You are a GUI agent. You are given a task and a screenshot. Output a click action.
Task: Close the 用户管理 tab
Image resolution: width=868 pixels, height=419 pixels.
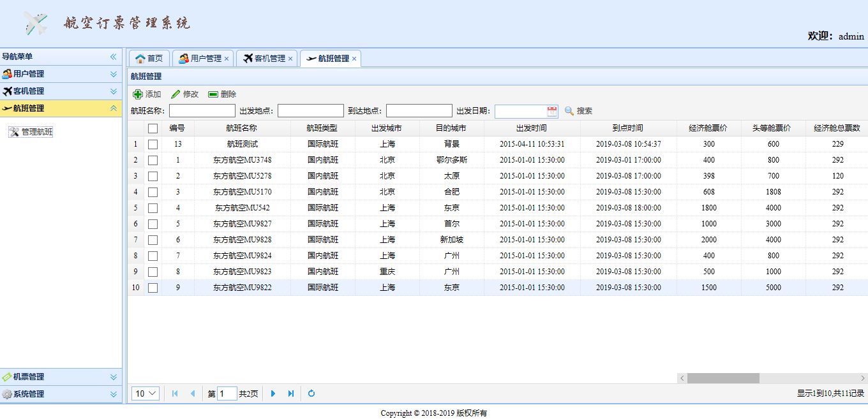click(x=227, y=59)
